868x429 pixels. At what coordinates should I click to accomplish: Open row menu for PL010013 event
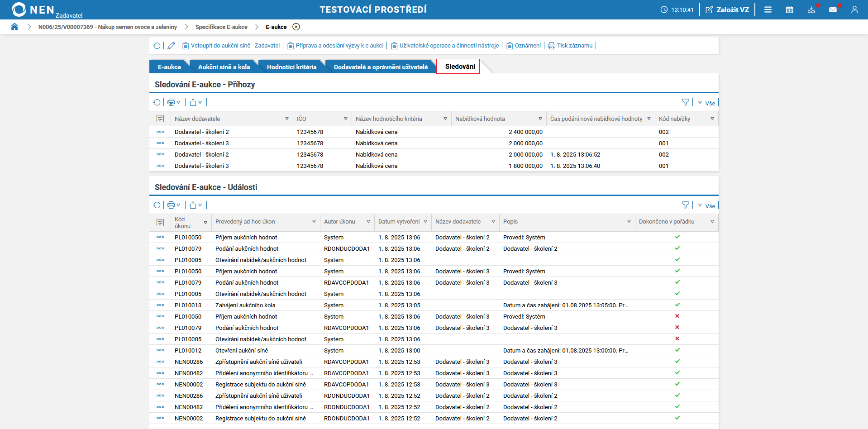click(x=160, y=305)
